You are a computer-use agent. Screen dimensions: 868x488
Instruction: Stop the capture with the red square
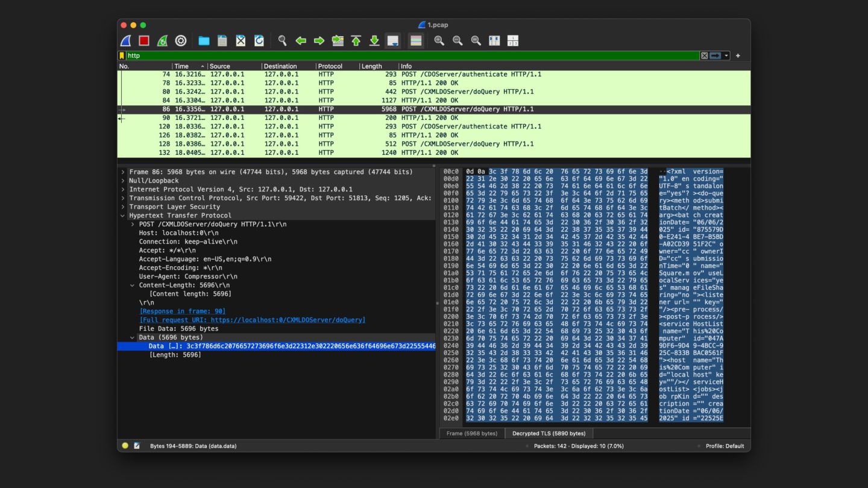144,40
